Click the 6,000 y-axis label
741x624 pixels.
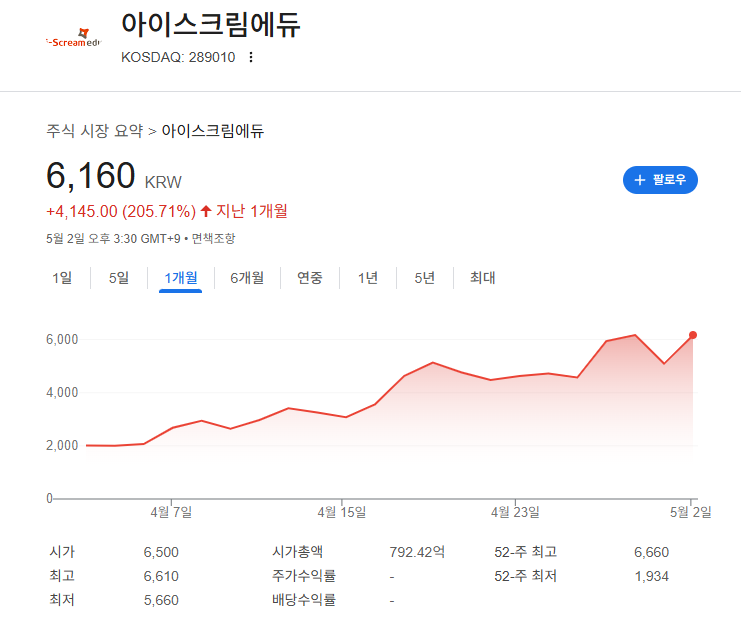click(62, 339)
